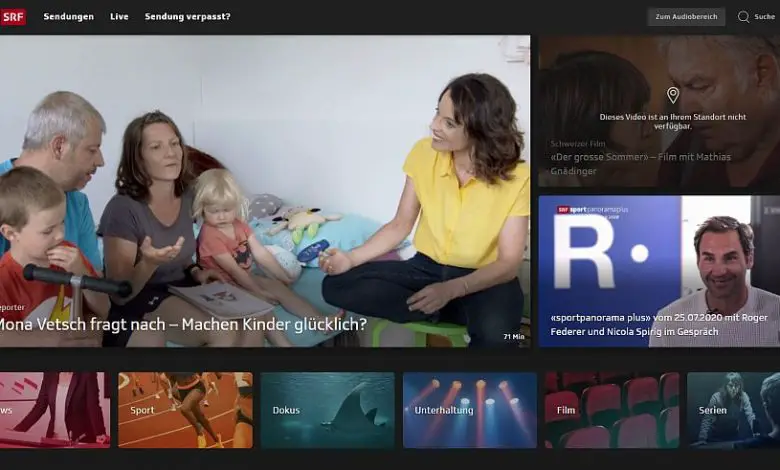
Task: Select the News category tile
Action: 55,410
